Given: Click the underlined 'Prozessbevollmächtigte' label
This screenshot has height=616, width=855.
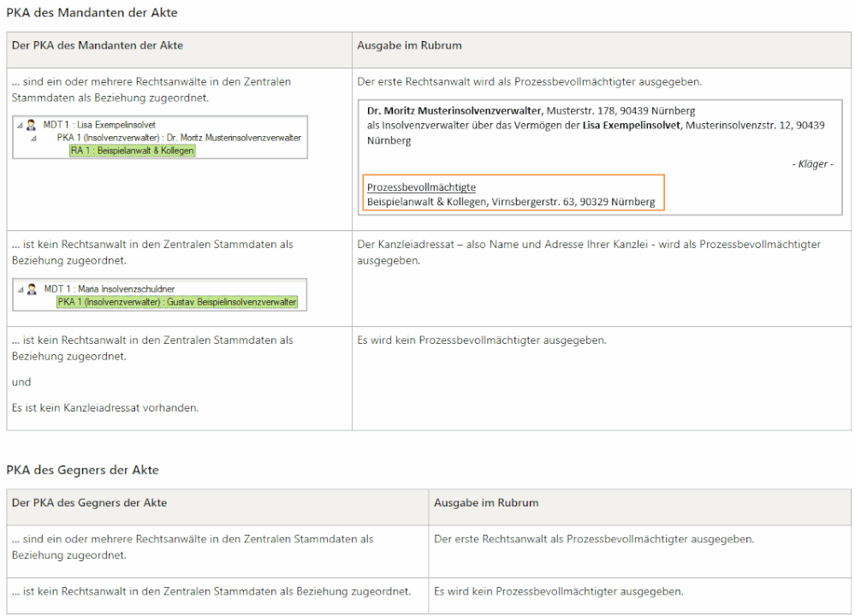Looking at the screenshot, I should (421, 187).
